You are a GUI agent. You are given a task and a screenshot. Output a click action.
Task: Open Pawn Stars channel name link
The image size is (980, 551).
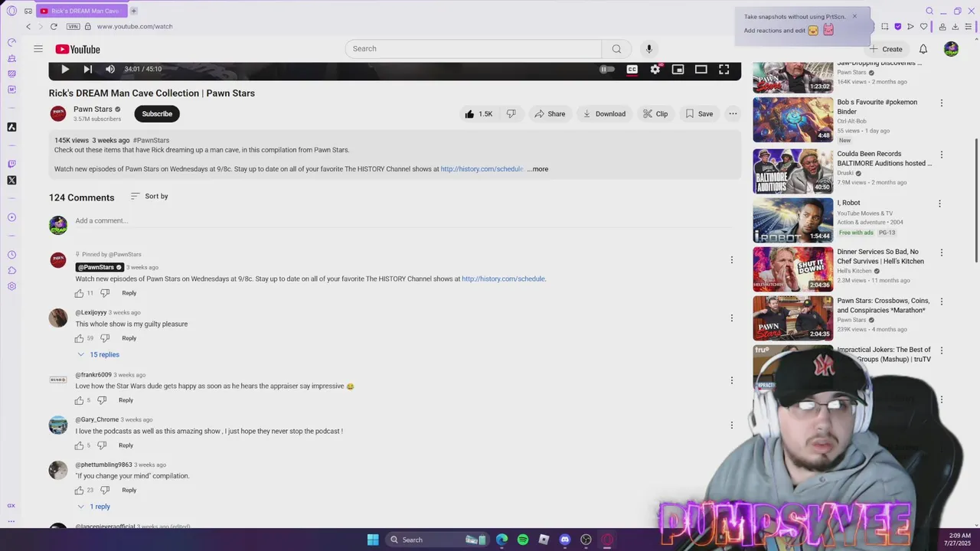[x=93, y=109]
